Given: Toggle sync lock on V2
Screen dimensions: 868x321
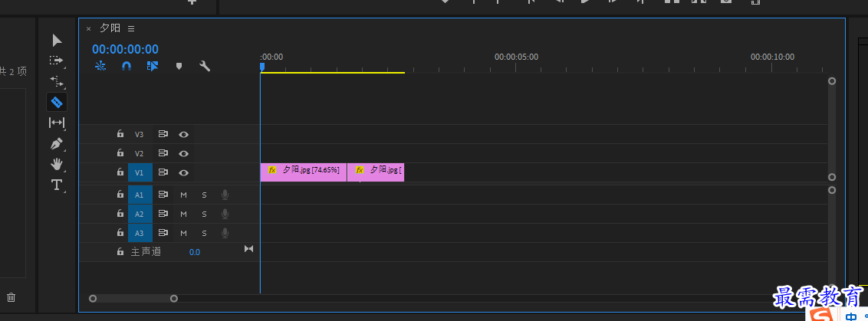Looking at the screenshot, I should 163,153.
